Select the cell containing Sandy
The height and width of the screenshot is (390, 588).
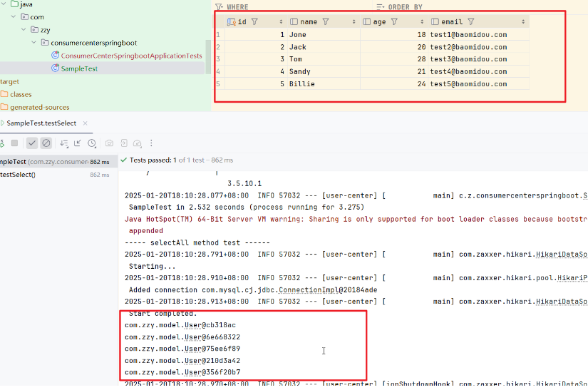pyautogui.click(x=324, y=71)
